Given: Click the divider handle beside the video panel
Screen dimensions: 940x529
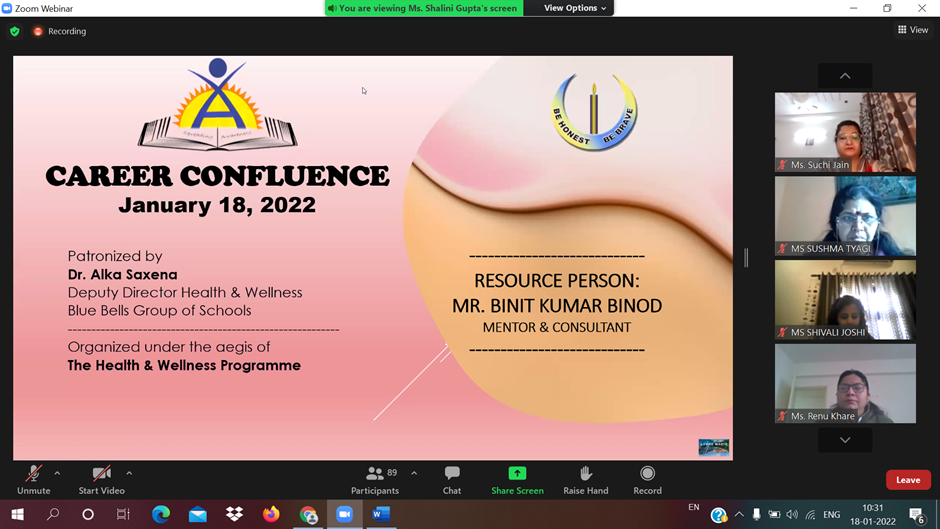Looking at the screenshot, I should (x=746, y=257).
